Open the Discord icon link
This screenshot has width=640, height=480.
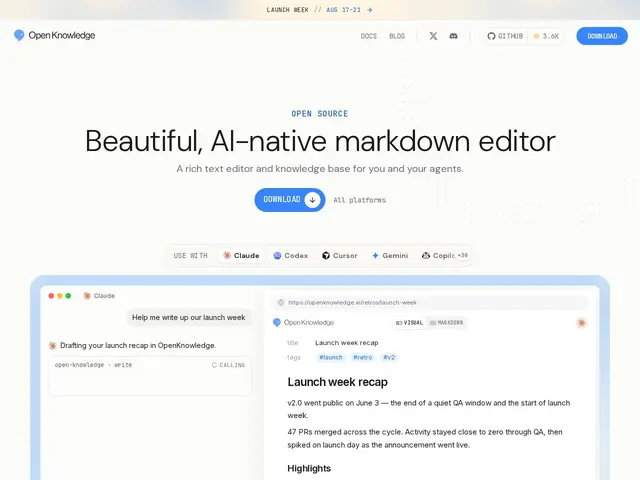[x=453, y=36]
